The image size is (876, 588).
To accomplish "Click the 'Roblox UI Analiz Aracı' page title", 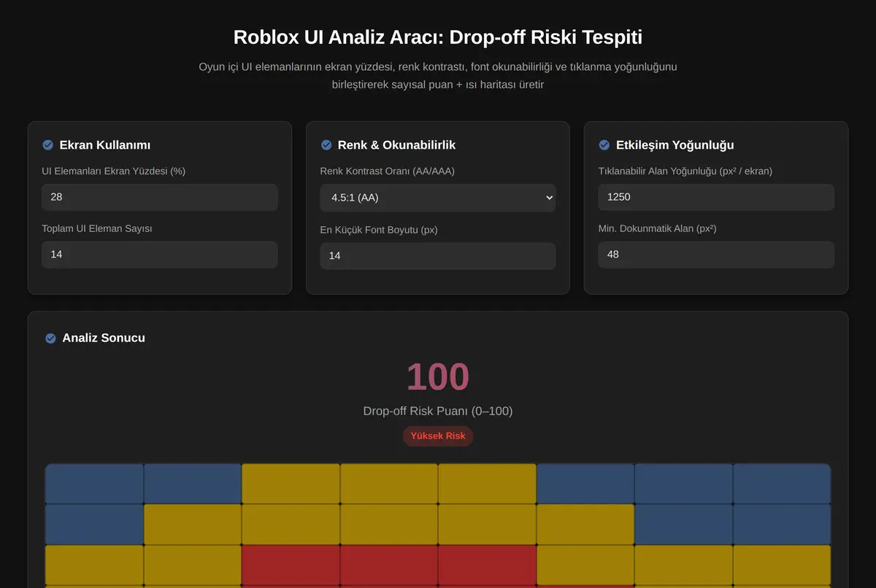I will (x=438, y=37).
